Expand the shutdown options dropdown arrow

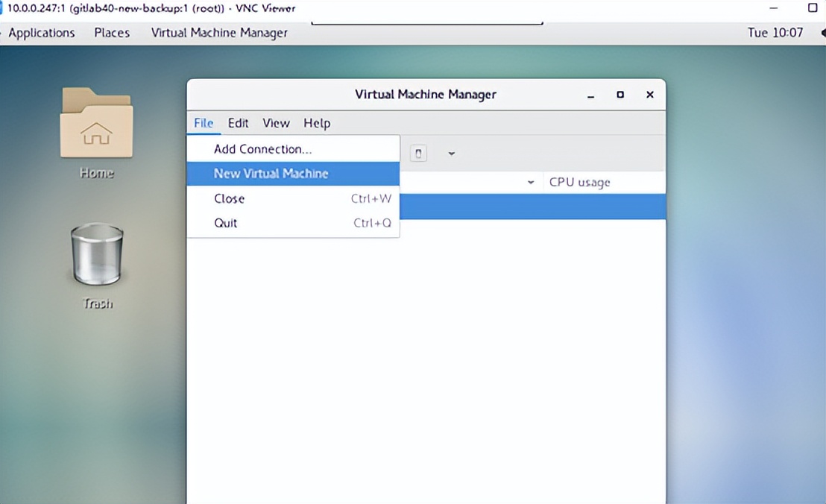(x=451, y=154)
